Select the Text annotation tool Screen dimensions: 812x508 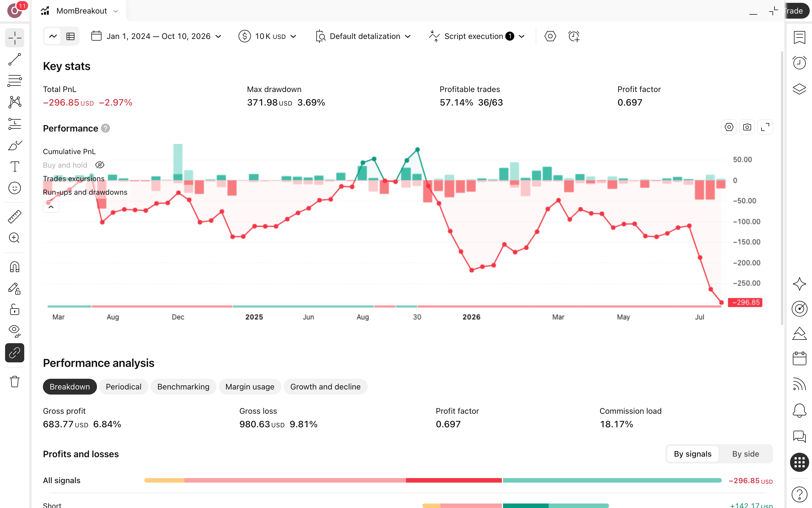[x=15, y=167]
